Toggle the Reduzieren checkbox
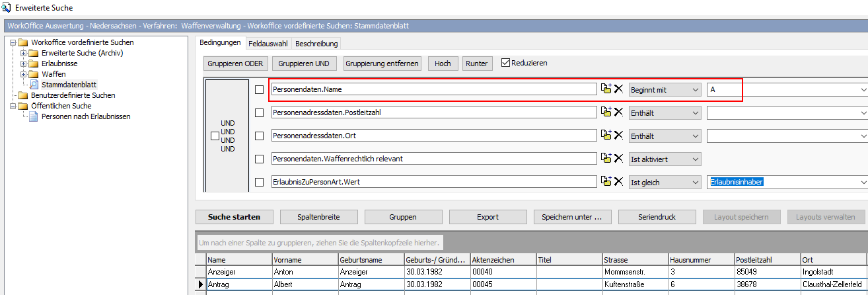This screenshot has height=295, width=868. coord(507,63)
